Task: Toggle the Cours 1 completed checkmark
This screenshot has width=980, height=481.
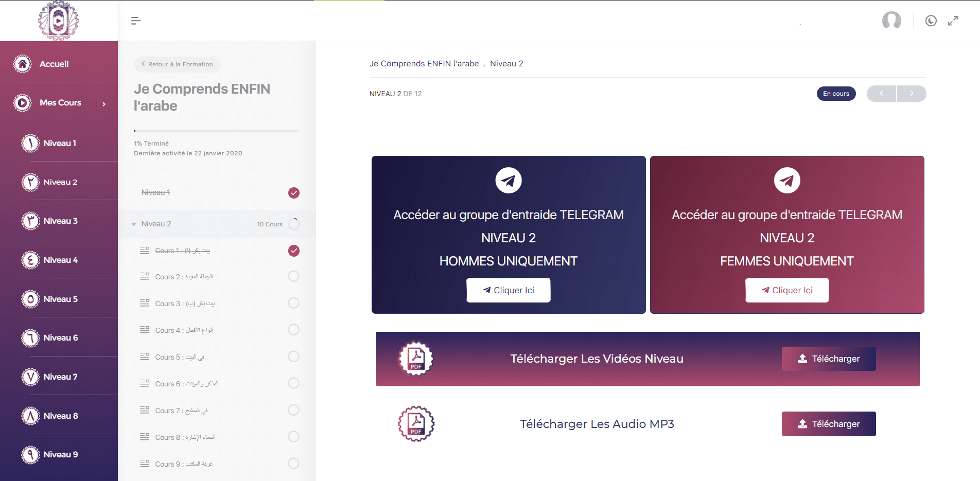Action: 293,251
